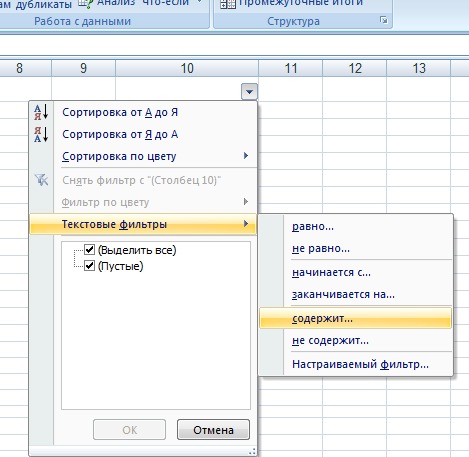This screenshot has width=469, height=457.
Task: Click the Отмена button
Action: pos(213,430)
